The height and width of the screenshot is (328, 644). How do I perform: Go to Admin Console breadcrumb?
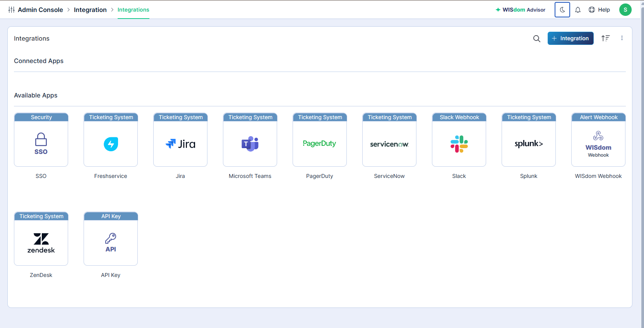tap(40, 10)
